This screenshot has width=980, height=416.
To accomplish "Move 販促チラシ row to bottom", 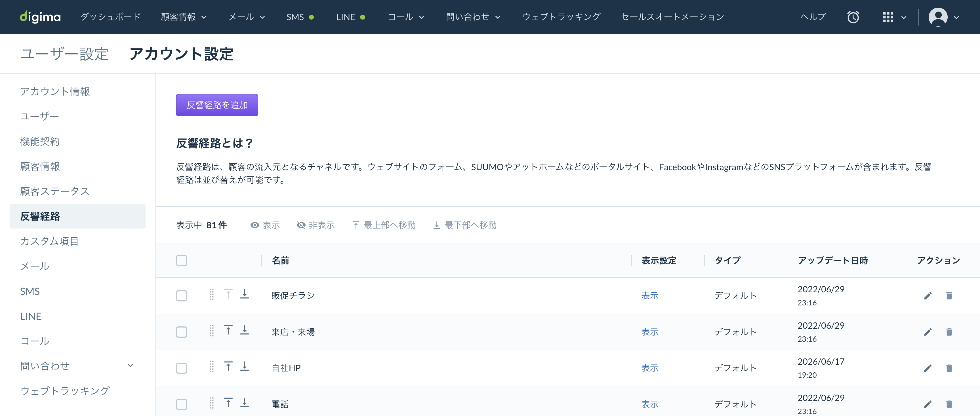I will point(245,294).
